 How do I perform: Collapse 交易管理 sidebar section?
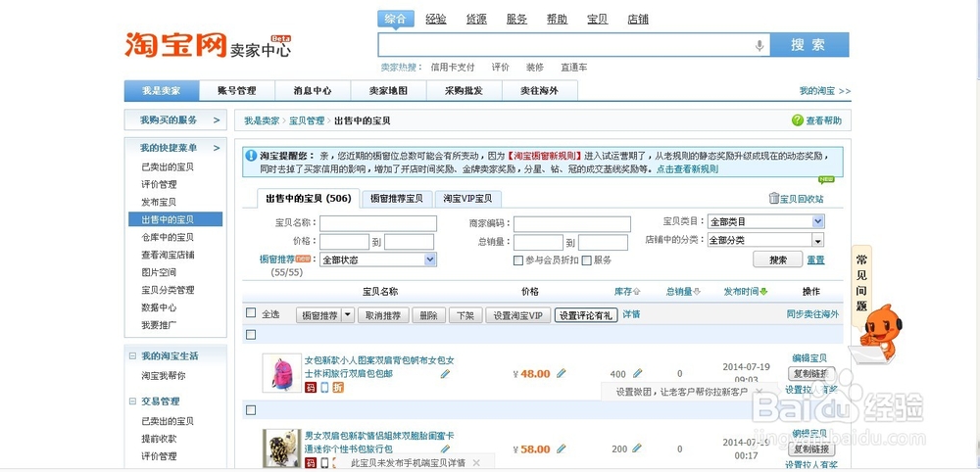(x=132, y=401)
